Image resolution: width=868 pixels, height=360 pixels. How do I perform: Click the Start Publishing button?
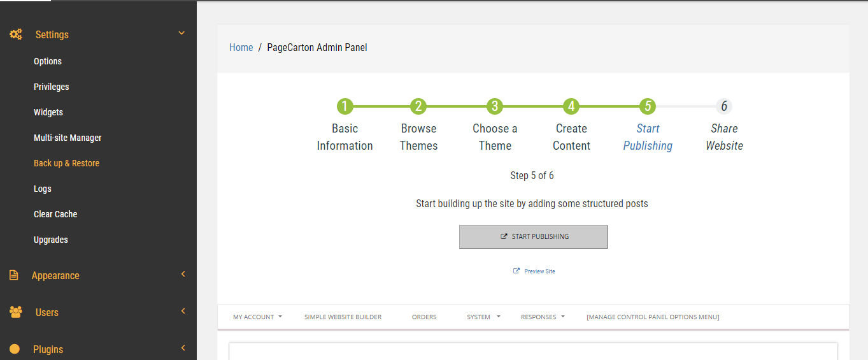[533, 236]
